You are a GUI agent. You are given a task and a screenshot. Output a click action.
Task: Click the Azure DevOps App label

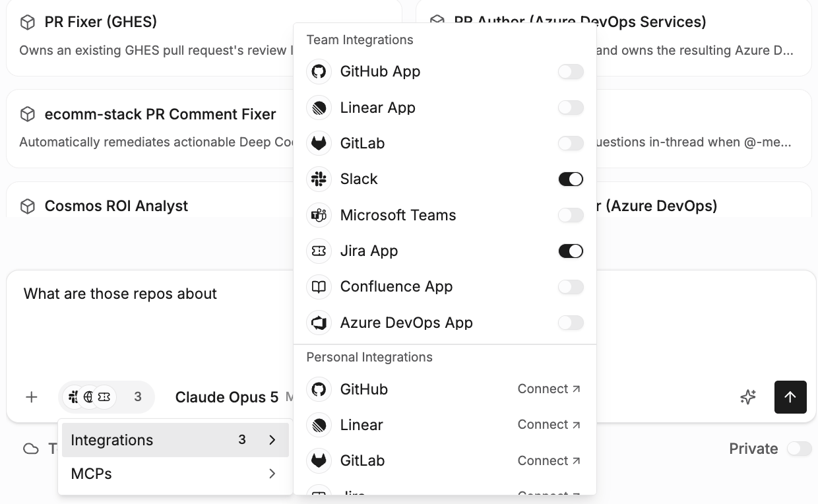coord(406,323)
